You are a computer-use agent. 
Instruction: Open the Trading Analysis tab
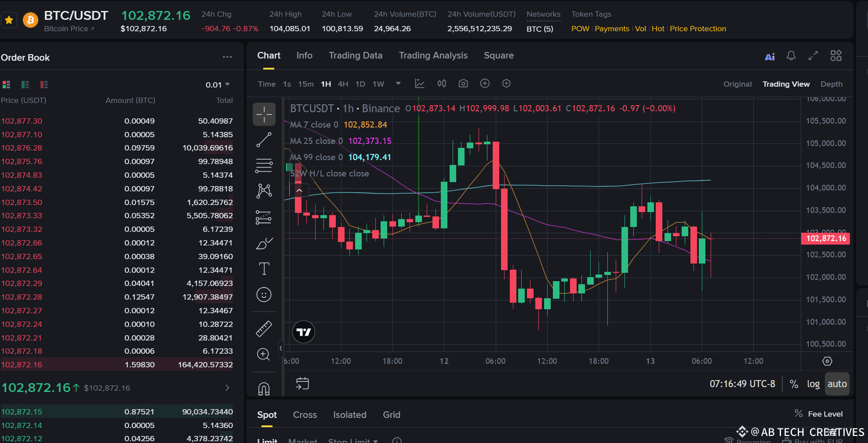[x=433, y=55]
